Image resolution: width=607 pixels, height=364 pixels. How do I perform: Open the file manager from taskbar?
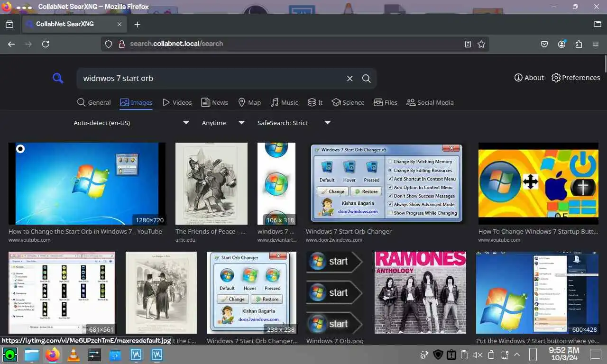coord(31,355)
